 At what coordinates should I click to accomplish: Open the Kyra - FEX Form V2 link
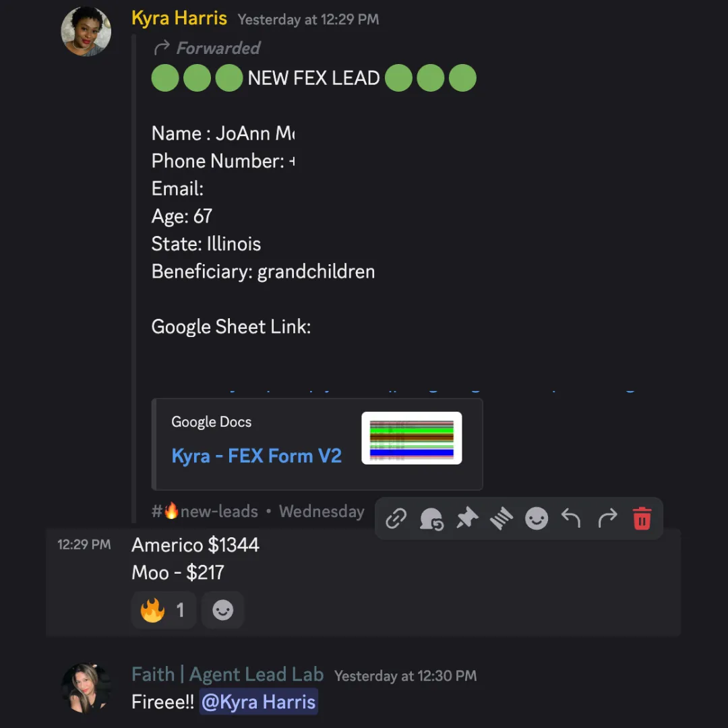coord(256,456)
